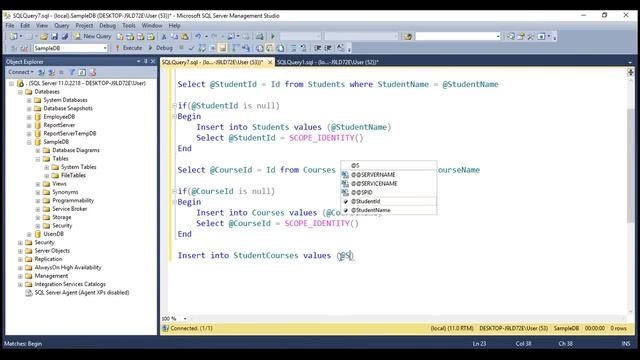Toggle Include Actual Execution Plan
The width and height of the screenshot is (640, 360).
pos(236,48)
